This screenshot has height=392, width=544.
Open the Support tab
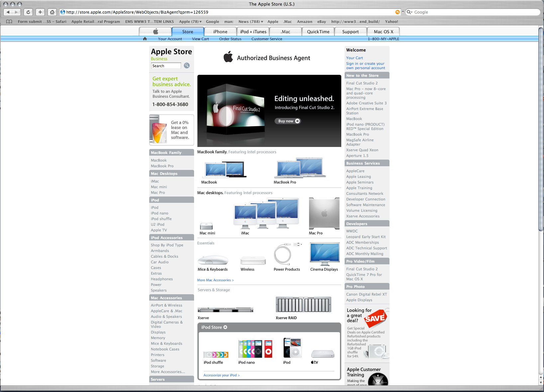[x=350, y=32]
